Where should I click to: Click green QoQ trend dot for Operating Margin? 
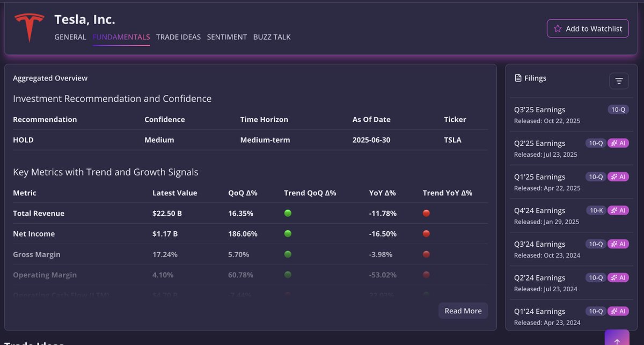[288, 275]
